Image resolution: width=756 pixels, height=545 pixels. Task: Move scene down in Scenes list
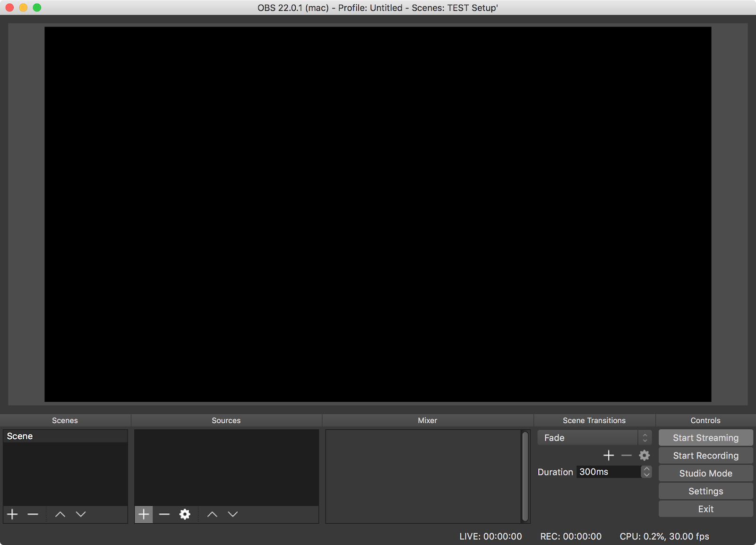[x=81, y=514]
